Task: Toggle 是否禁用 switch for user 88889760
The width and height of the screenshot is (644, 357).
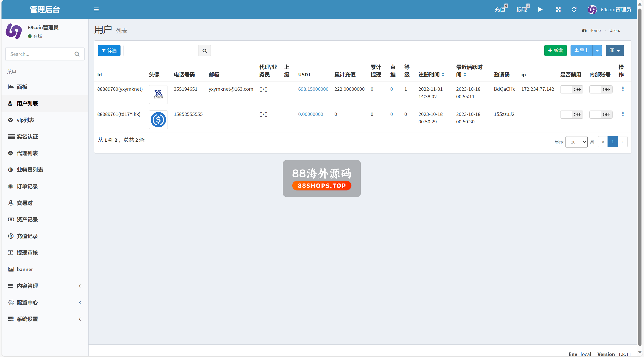Action: (x=571, y=89)
